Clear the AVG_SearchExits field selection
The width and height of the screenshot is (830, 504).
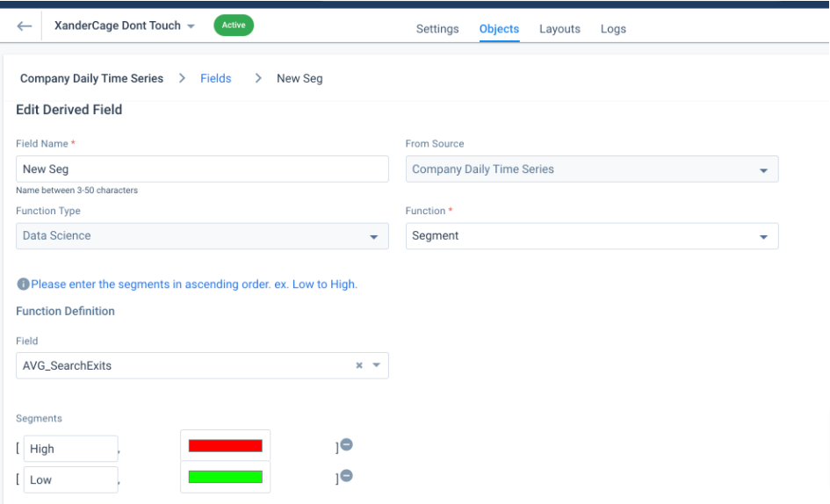359,365
